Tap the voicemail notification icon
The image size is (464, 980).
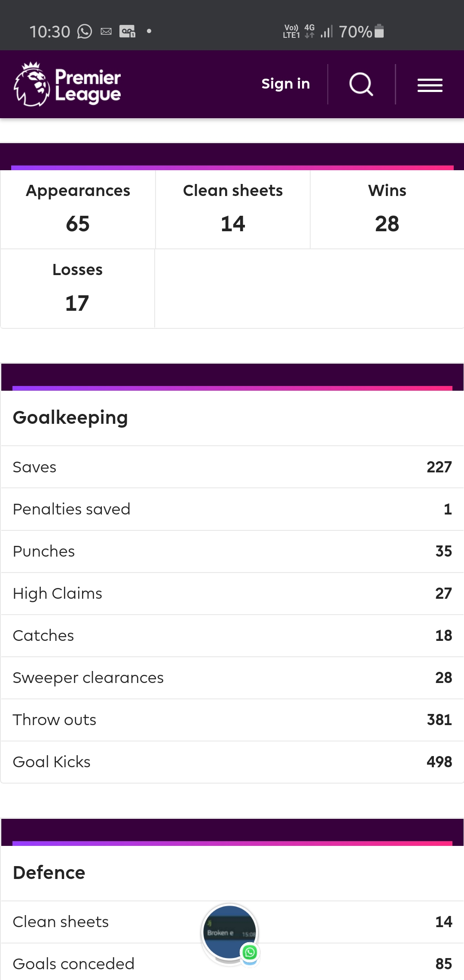[127, 31]
